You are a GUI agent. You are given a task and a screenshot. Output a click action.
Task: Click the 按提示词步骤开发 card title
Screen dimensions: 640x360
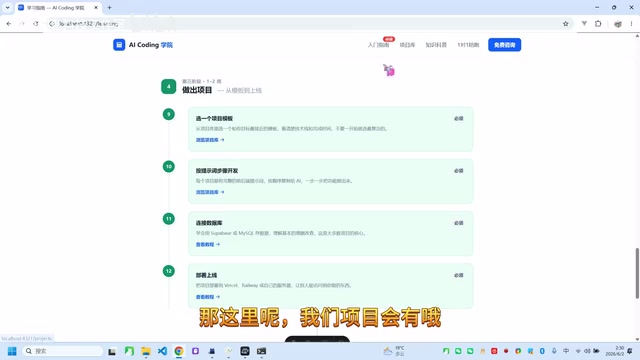point(216,171)
